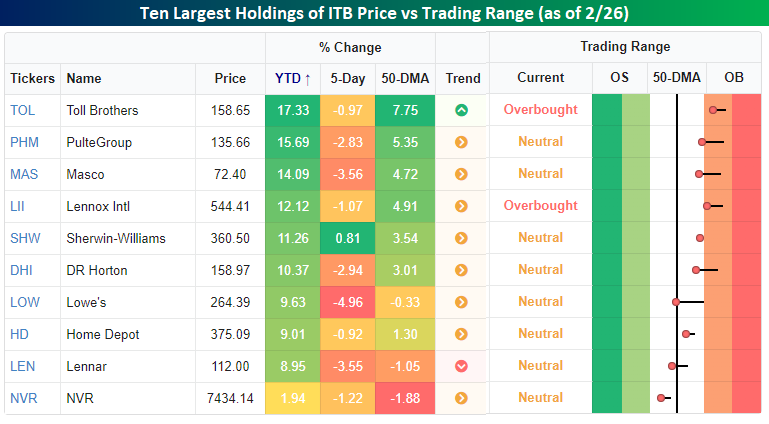This screenshot has width=769, height=424.
Task: Open the SHW ticker link
Action: coord(25,238)
